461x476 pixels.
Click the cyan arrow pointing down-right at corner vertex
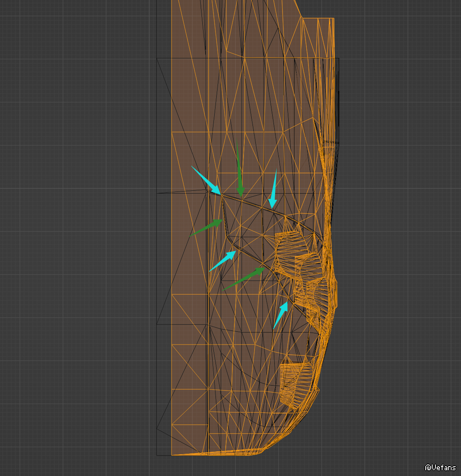[x=206, y=180]
